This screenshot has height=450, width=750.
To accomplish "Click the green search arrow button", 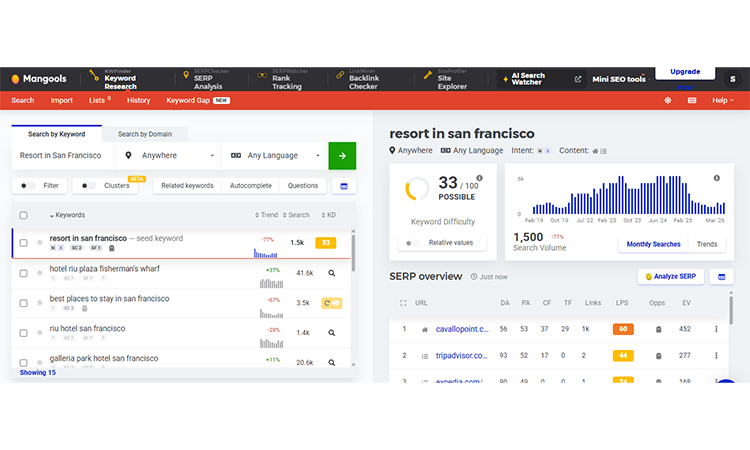I will coord(342,155).
